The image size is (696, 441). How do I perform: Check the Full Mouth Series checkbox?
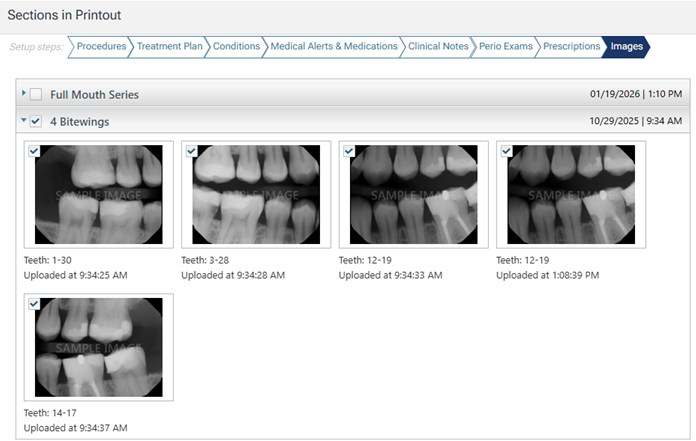36,94
